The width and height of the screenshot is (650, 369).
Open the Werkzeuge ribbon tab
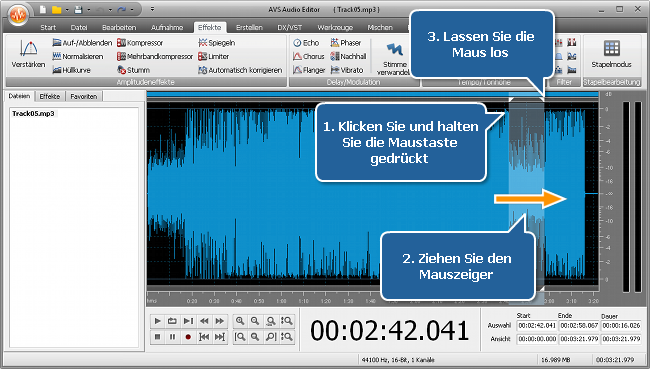click(335, 27)
